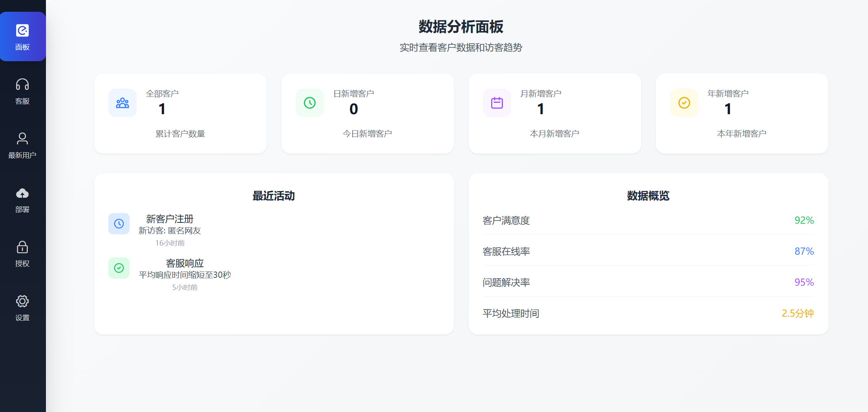The height and width of the screenshot is (412, 868).
Task: Click the 95% 问题解决率 value
Action: point(804,282)
